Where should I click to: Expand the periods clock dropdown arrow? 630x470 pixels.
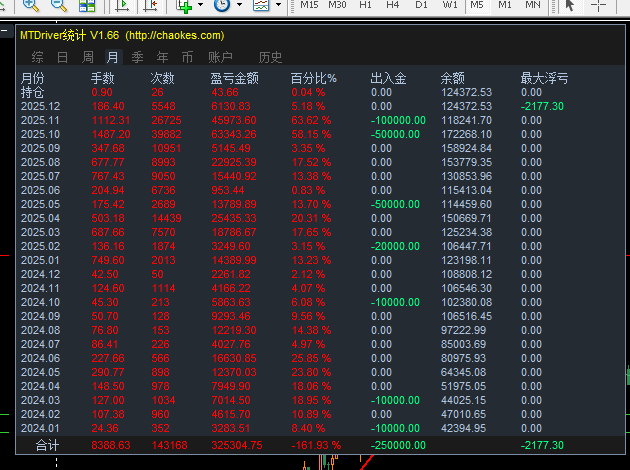click(x=239, y=5)
